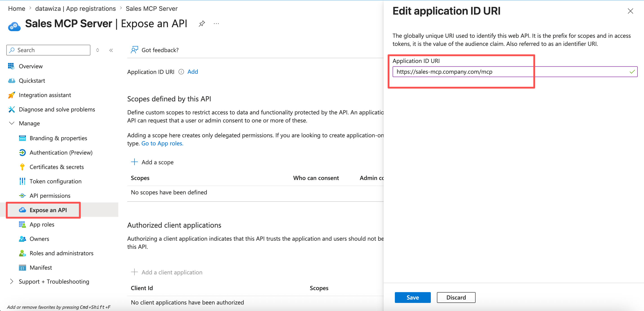Click the Integration assistant rocket icon
This screenshot has height=311, width=644.
coord(11,95)
